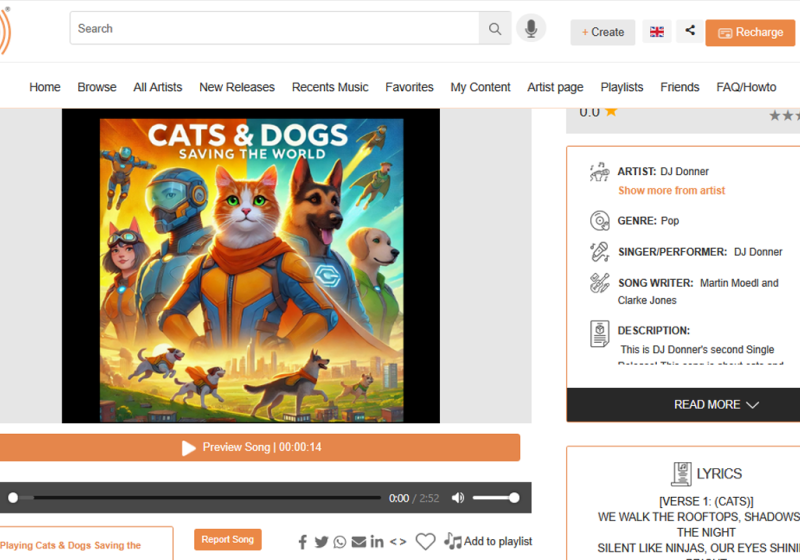Go to the Playlists page
The height and width of the screenshot is (560, 800).
click(622, 87)
